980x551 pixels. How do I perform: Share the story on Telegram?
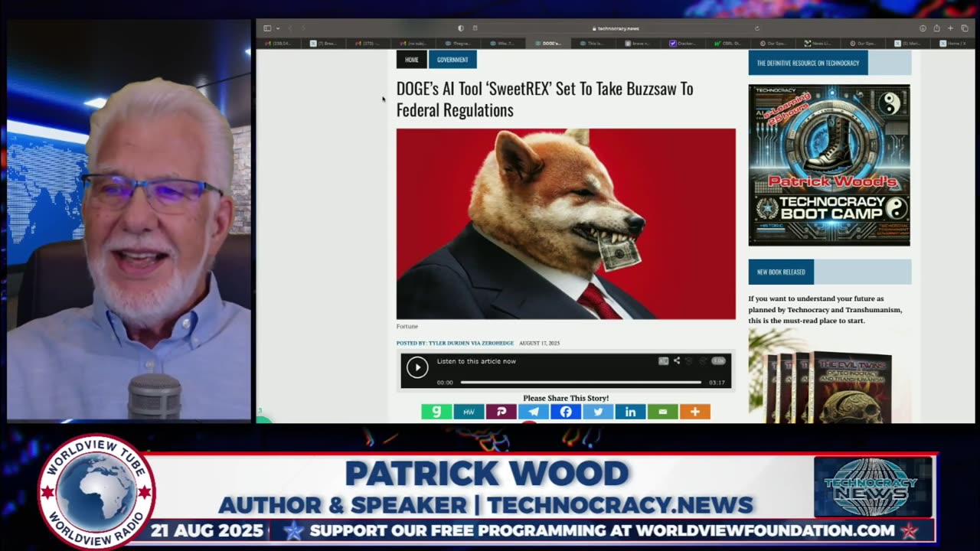click(534, 412)
